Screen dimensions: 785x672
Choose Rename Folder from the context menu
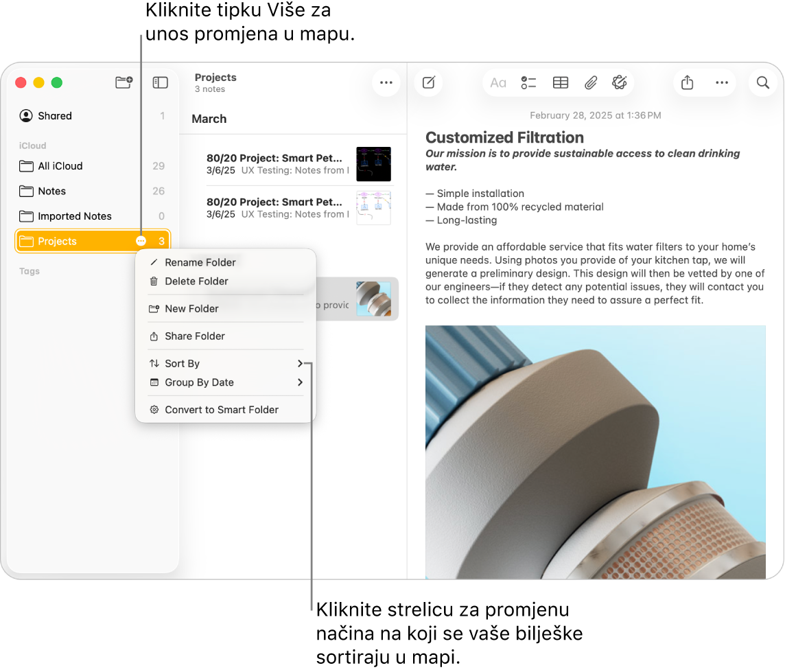click(200, 262)
